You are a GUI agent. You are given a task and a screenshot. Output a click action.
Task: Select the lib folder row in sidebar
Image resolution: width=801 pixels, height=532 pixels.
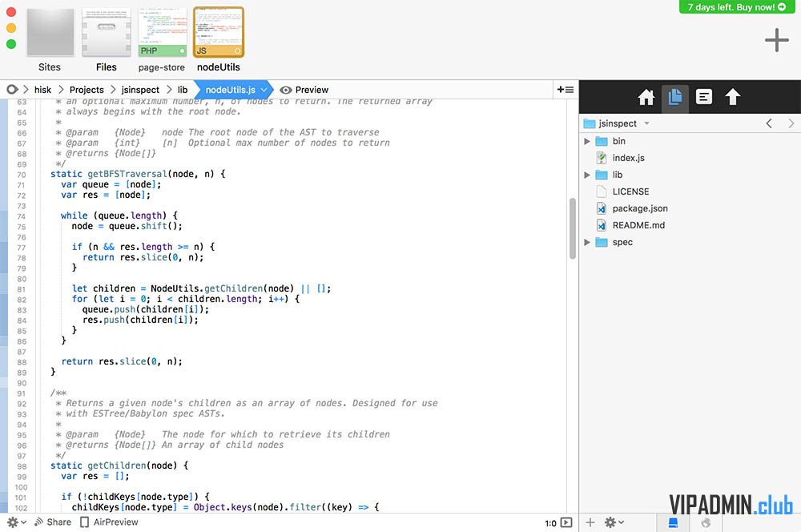[x=690, y=175]
